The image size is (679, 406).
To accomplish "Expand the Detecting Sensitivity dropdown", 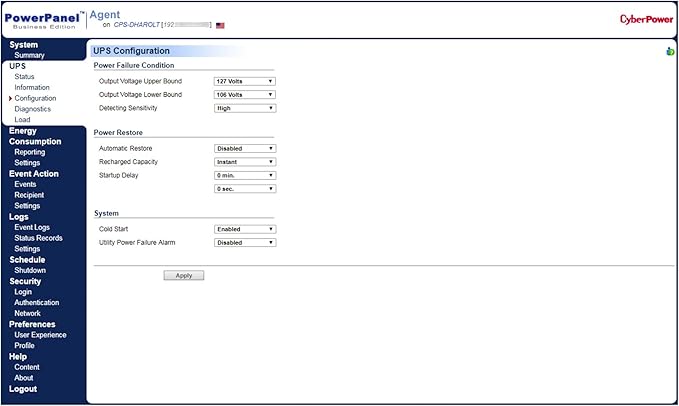I will point(245,108).
